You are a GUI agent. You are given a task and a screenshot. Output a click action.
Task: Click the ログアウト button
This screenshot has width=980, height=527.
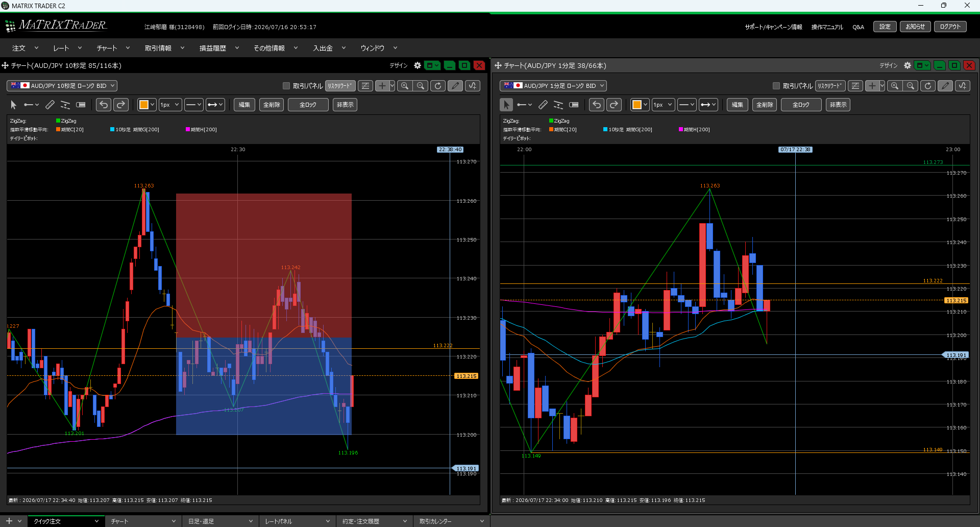950,27
